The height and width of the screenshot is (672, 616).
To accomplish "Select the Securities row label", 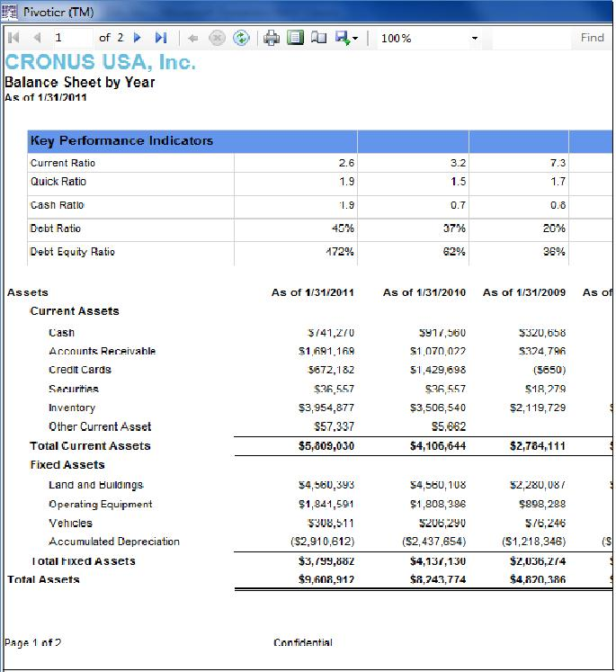I will pos(74,389).
